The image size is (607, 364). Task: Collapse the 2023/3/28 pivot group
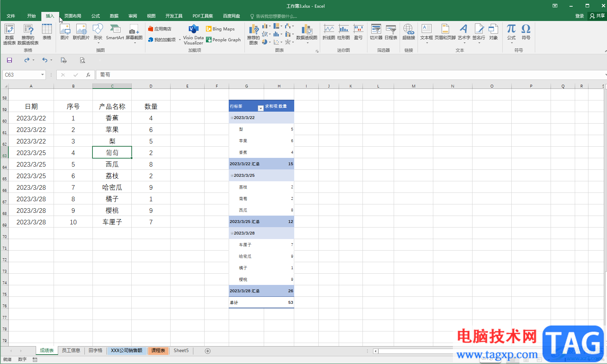coord(232,233)
